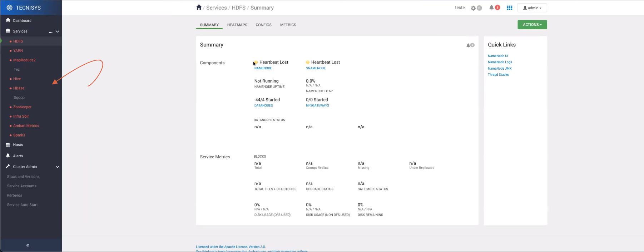Open Thread Stacks quick link
The width and height of the screenshot is (644, 252).
(x=498, y=75)
